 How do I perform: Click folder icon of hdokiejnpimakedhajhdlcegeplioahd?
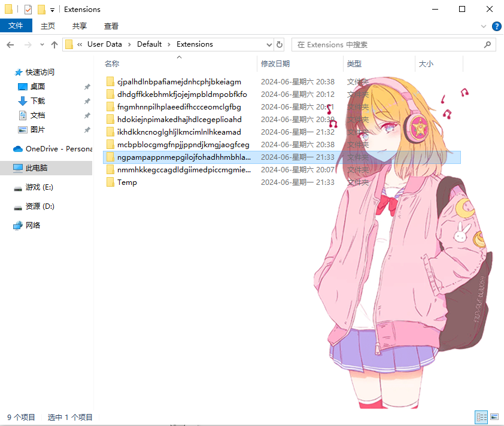[110, 119]
